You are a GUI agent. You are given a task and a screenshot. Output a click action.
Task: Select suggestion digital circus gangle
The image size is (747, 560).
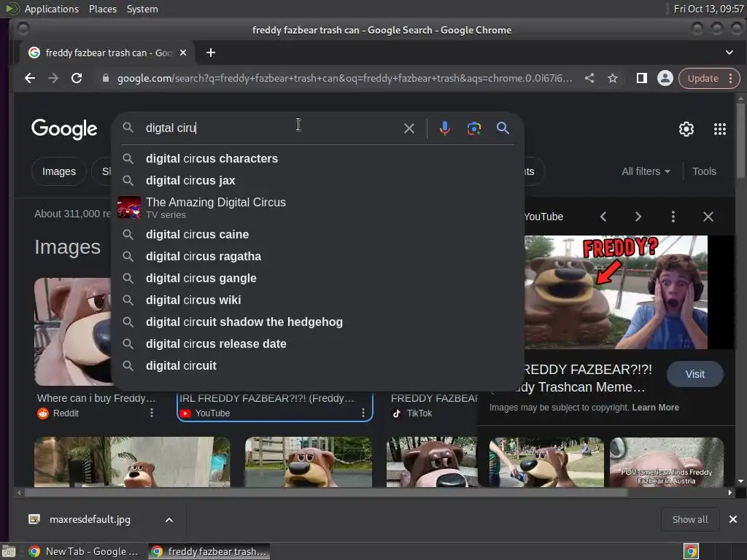tap(318, 278)
